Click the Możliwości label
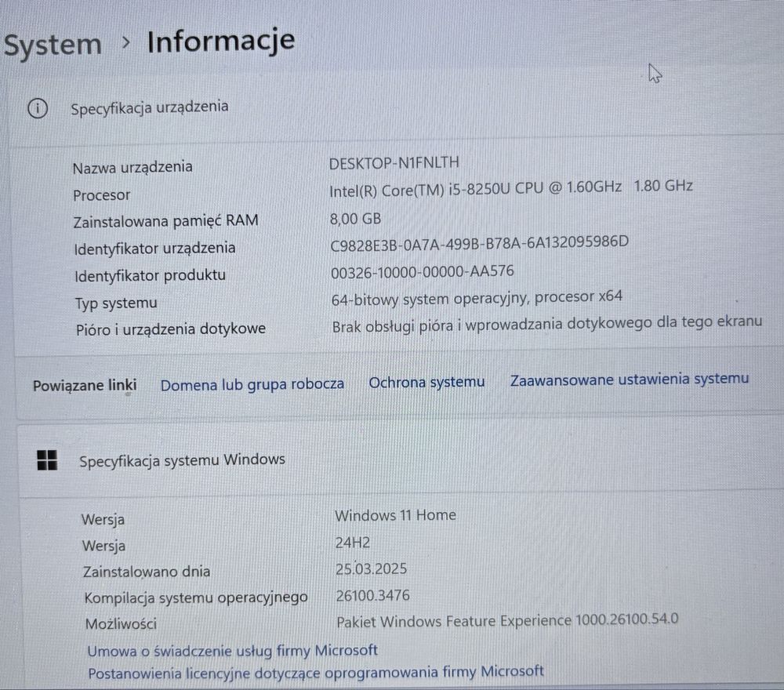 click(121, 623)
